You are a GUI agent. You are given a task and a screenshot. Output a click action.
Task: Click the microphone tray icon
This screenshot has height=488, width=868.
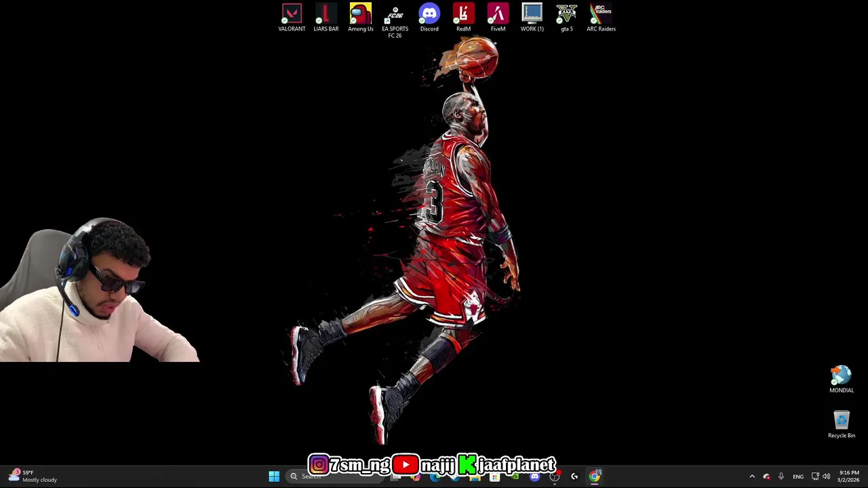click(781, 476)
